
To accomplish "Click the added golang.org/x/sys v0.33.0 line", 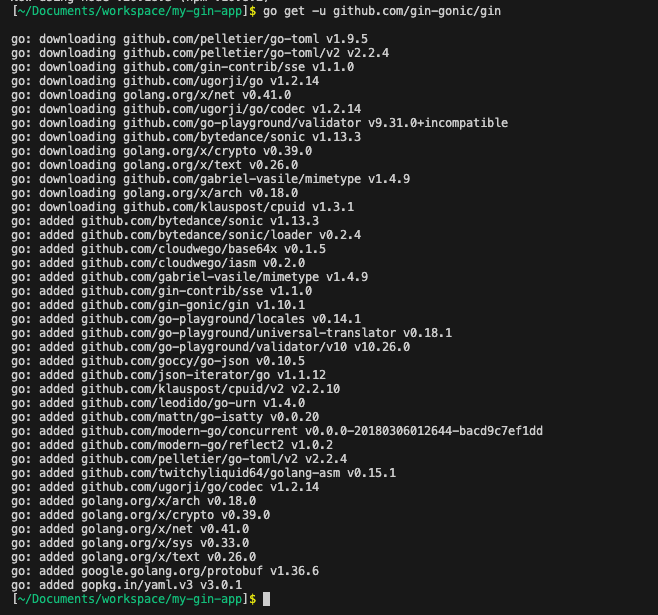I will point(130,543).
